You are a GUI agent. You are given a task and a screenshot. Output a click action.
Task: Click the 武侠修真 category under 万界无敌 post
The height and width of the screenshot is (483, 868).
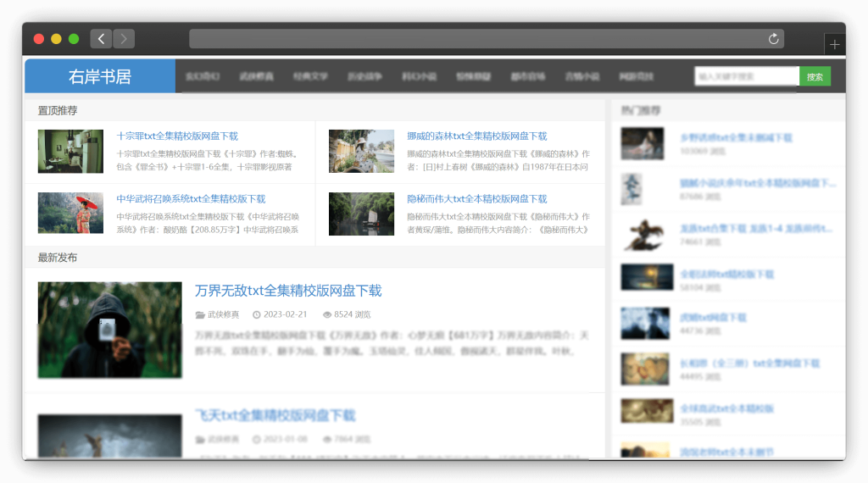point(223,314)
